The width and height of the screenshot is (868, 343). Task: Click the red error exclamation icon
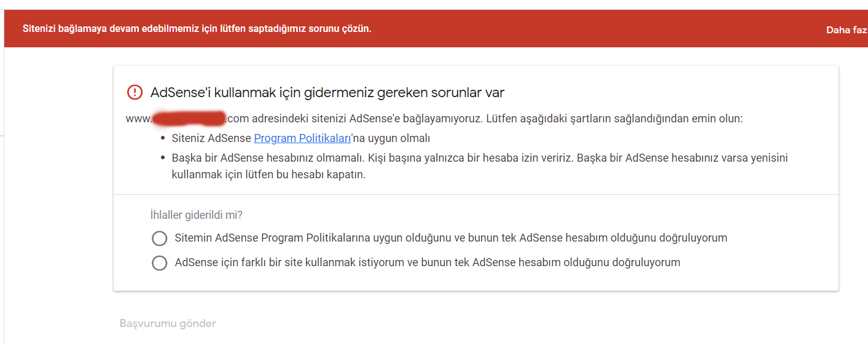coord(135,92)
